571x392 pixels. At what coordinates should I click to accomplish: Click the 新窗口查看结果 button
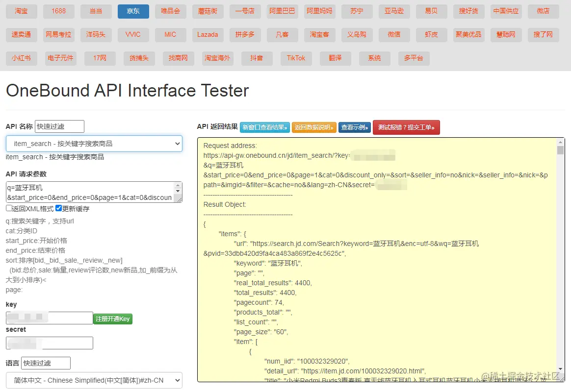point(265,127)
